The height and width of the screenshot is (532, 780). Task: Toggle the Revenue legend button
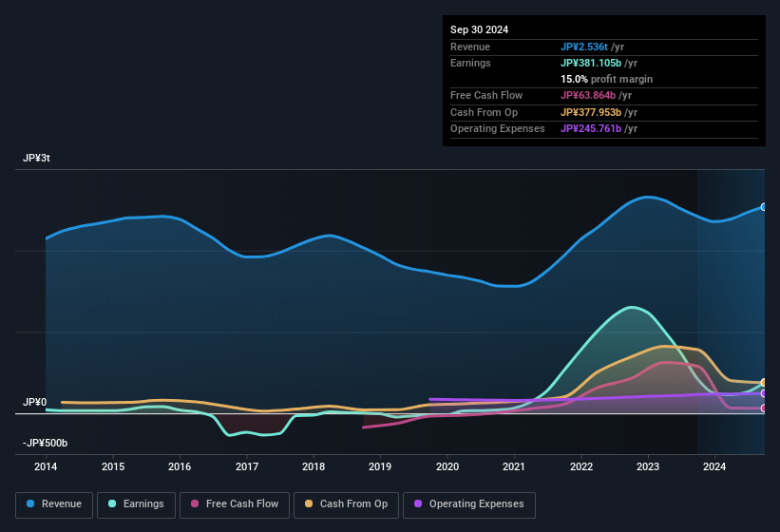[54, 504]
